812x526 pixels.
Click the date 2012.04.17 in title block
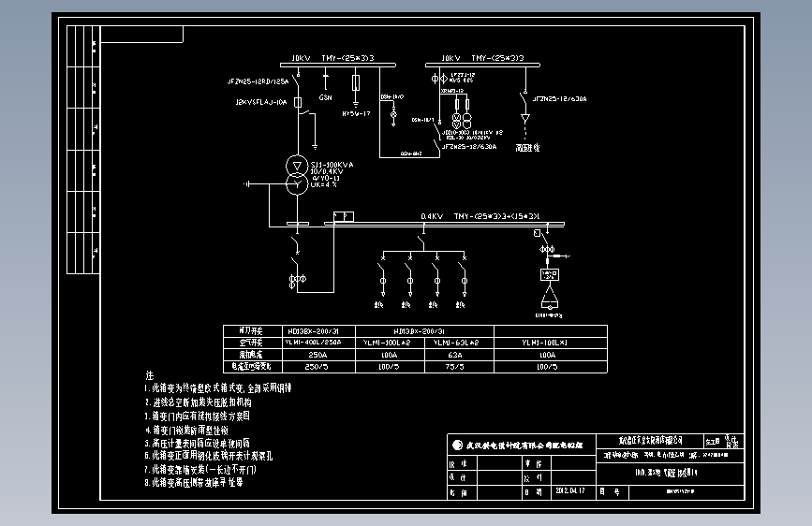coord(570,490)
